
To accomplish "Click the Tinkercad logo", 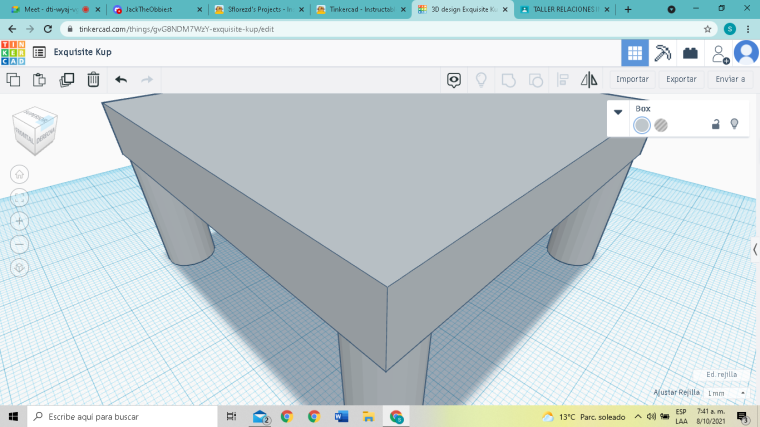I will (13, 52).
